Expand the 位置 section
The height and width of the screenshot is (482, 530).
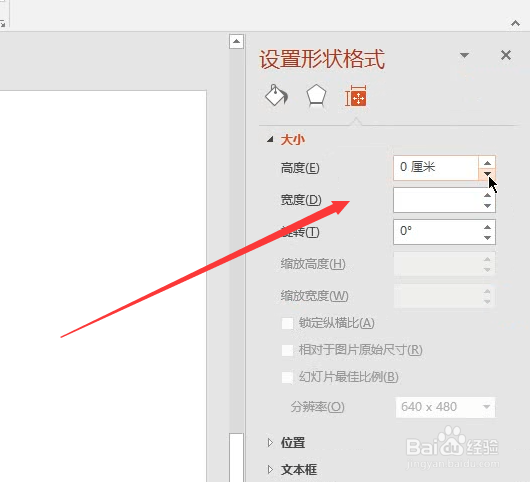pyautogui.click(x=270, y=442)
